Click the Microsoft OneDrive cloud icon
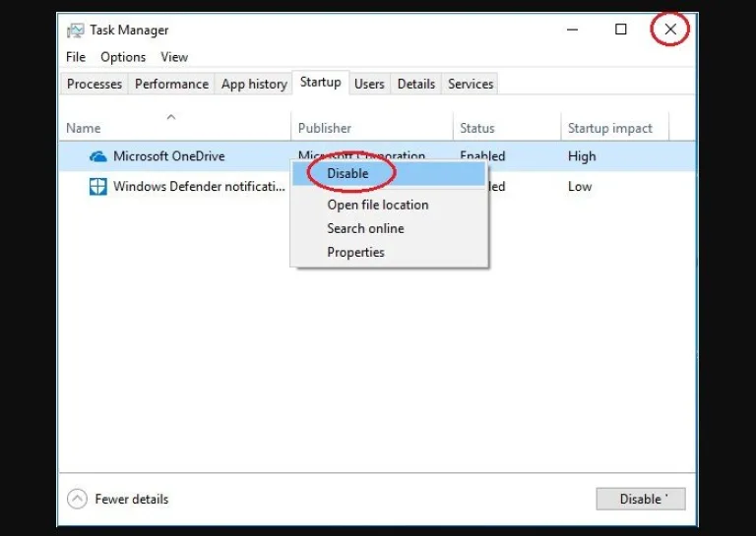This screenshot has width=756, height=536. [x=98, y=156]
